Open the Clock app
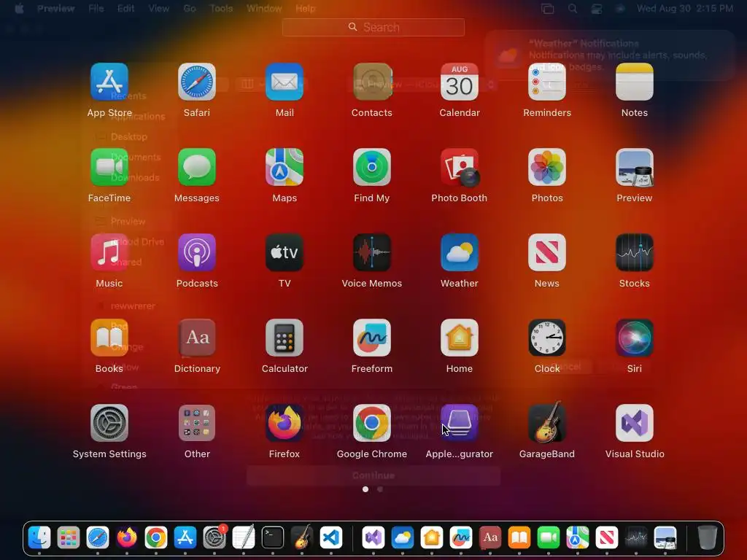 [x=547, y=338]
